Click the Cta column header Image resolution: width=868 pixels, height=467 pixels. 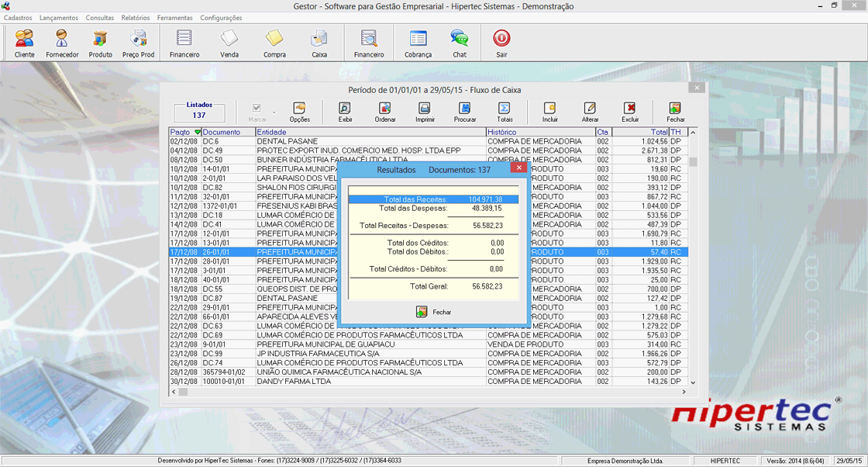pos(604,132)
